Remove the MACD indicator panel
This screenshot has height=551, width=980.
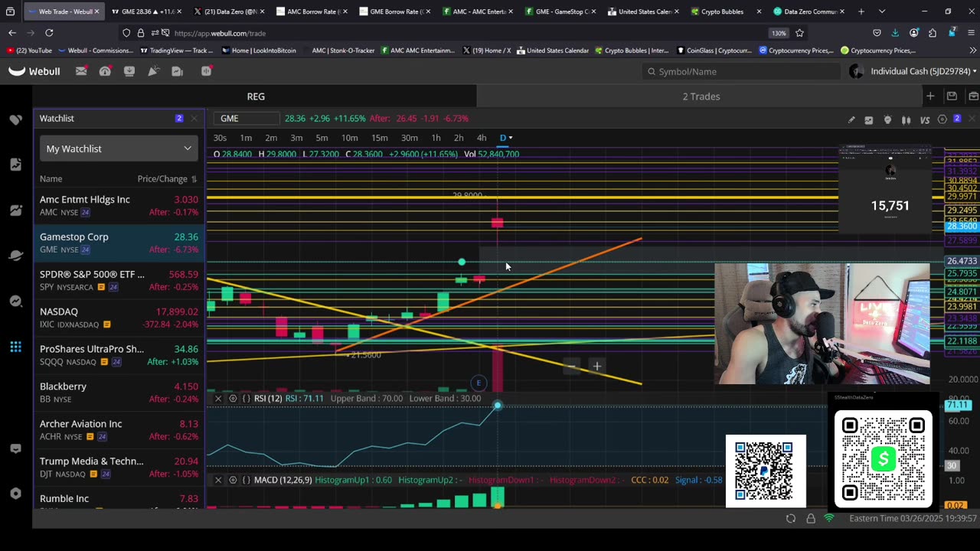[x=218, y=480]
